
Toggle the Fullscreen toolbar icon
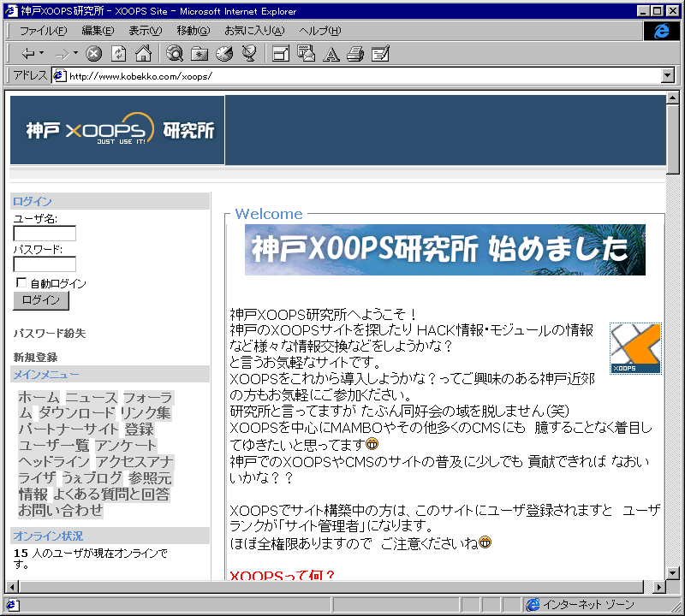(x=281, y=54)
